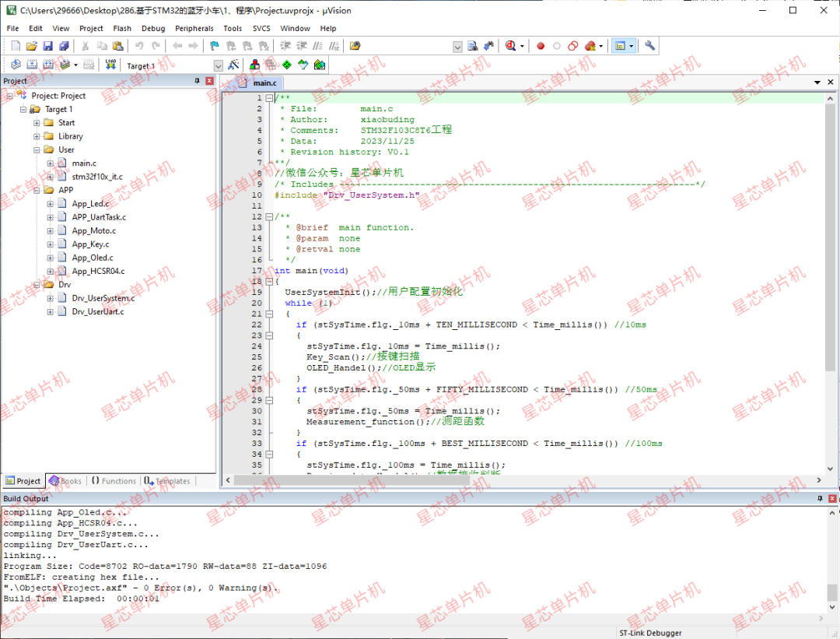Toggle auto-hide pin on Project panel
Viewport: 840px width, 639px height.
(197, 81)
